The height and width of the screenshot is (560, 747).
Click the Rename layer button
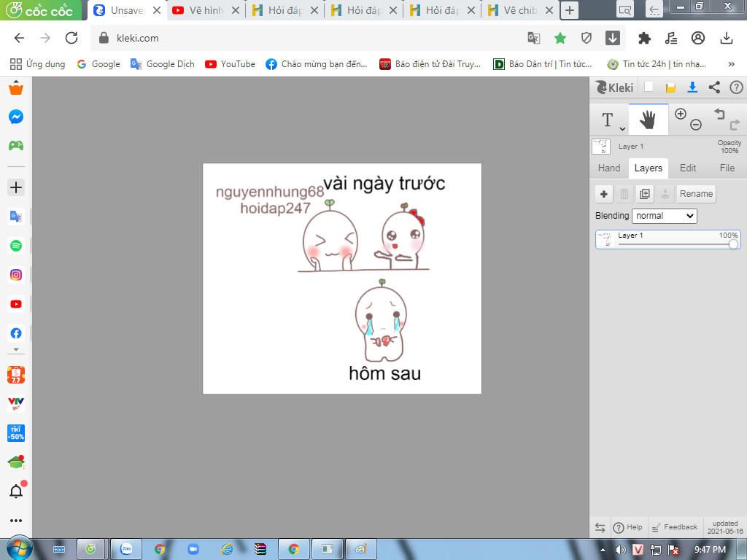[x=696, y=194]
